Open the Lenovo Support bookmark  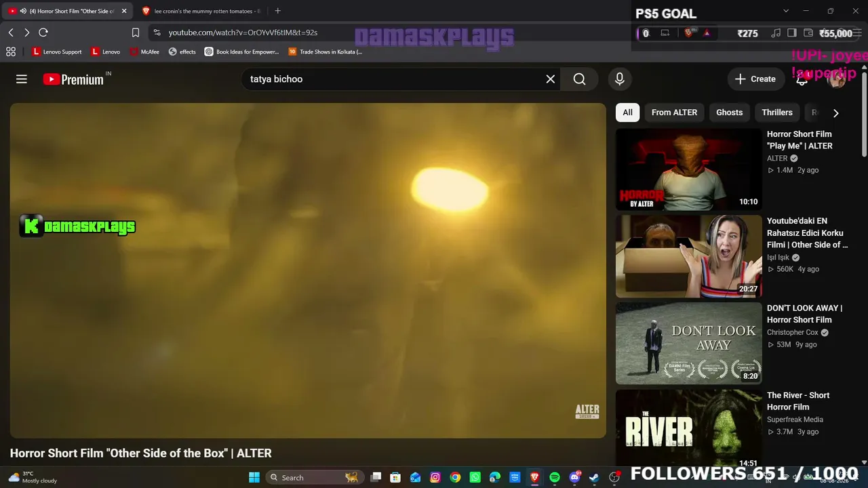point(57,52)
